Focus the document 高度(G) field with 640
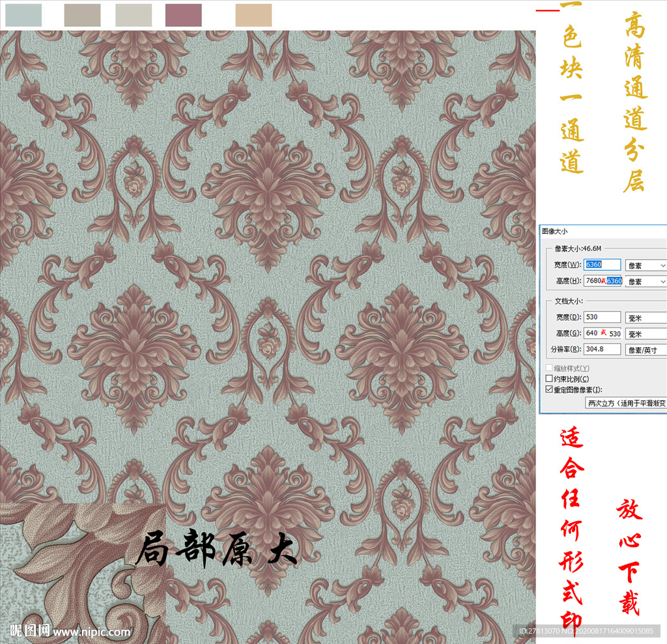Image resolution: width=667 pixels, height=644 pixels. click(602, 333)
